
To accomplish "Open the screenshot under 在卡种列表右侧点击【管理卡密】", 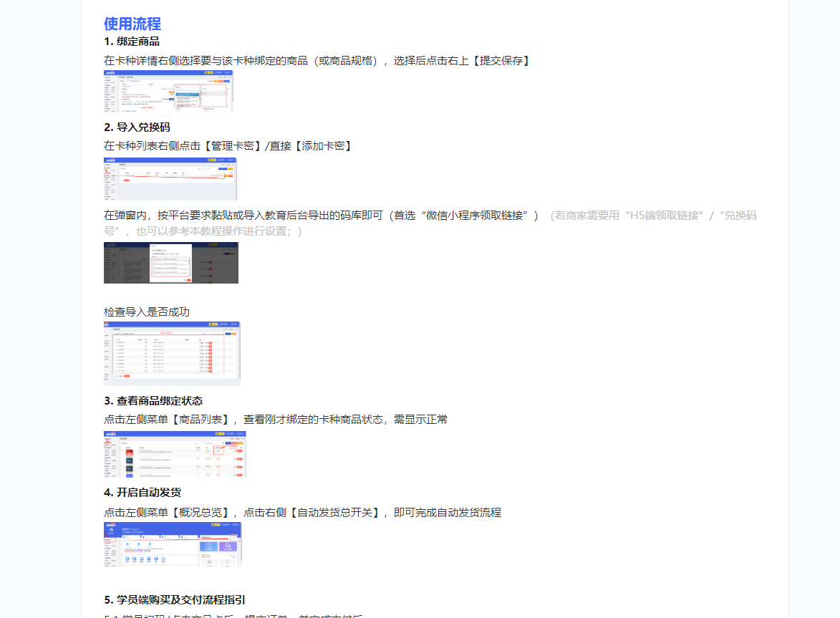I will point(170,179).
